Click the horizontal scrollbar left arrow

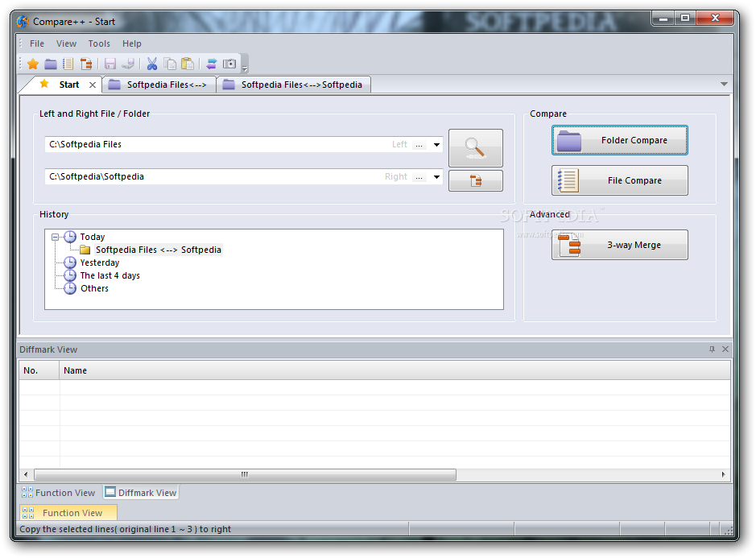coord(26,474)
